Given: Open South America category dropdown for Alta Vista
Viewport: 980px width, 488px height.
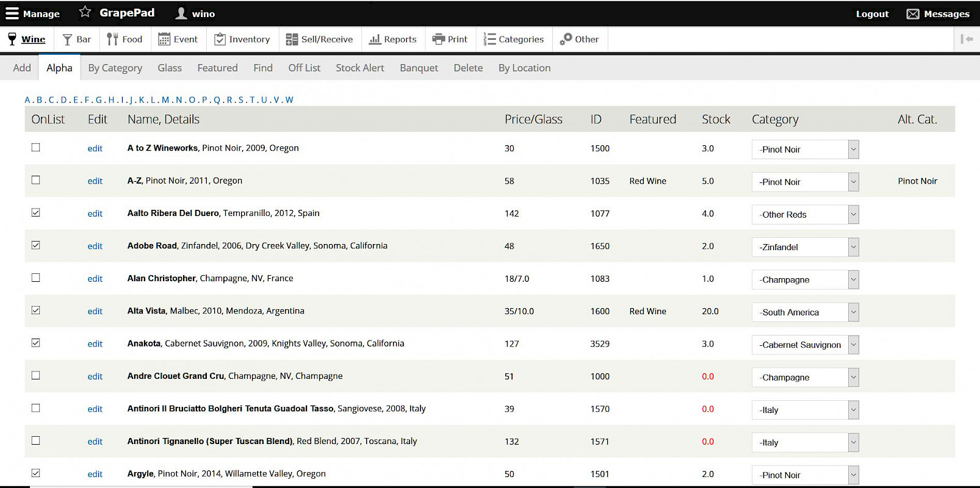Looking at the screenshot, I should tap(805, 312).
